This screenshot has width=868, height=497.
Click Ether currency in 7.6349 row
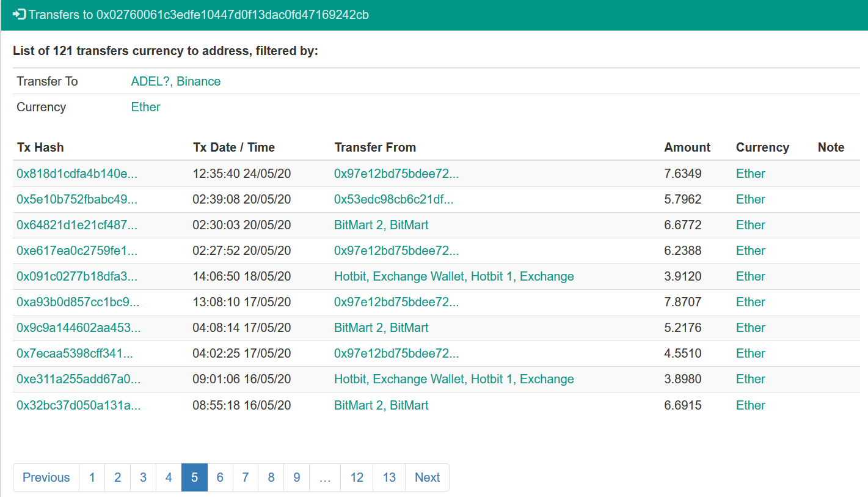[751, 174]
